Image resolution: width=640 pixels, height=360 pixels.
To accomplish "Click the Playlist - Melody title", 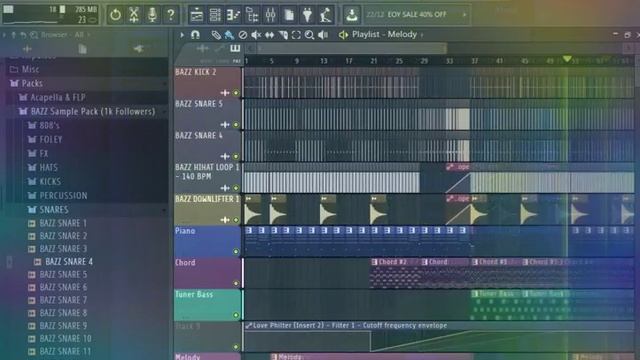I will [x=384, y=35].
